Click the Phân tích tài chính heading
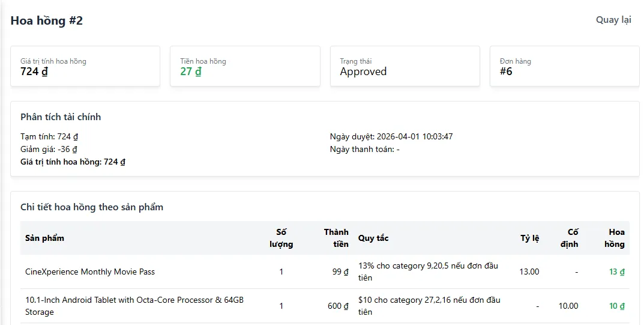 pyautogui.click(x=61, y=117)
